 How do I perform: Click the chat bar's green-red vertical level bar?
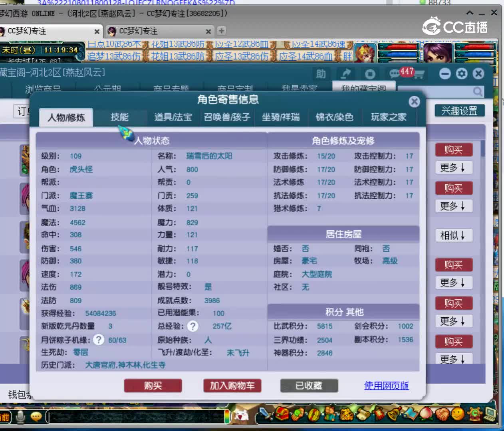pos(227,416)
